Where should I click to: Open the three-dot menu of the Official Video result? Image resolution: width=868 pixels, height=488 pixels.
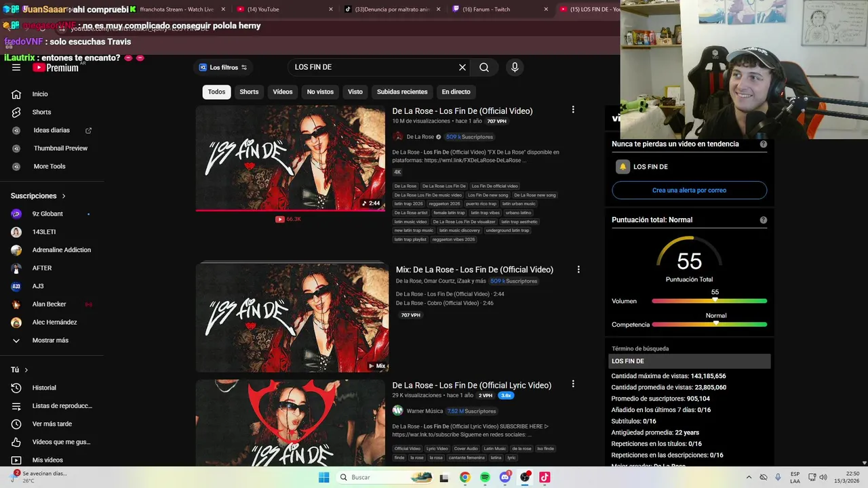(573, 110)
